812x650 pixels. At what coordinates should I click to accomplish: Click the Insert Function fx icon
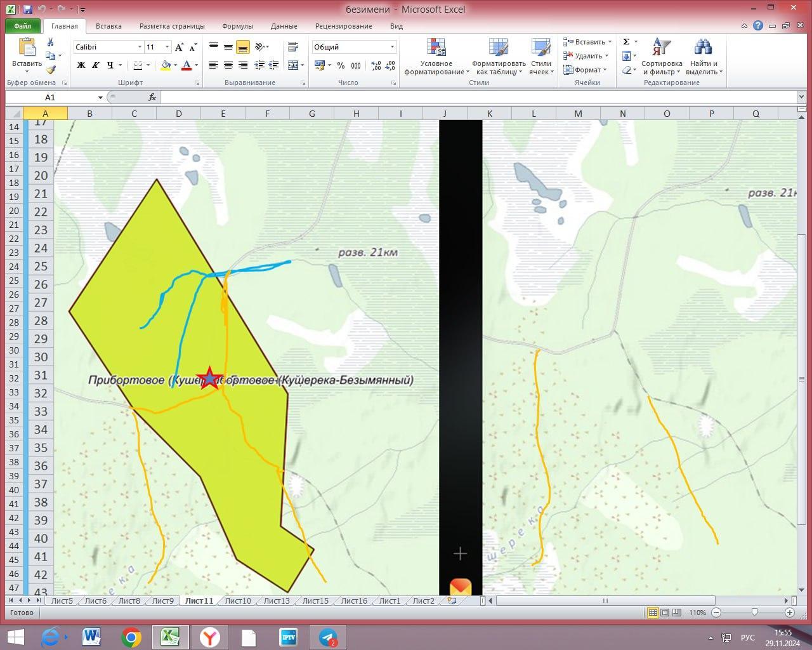pyautogui.click(x=152, y=97)
